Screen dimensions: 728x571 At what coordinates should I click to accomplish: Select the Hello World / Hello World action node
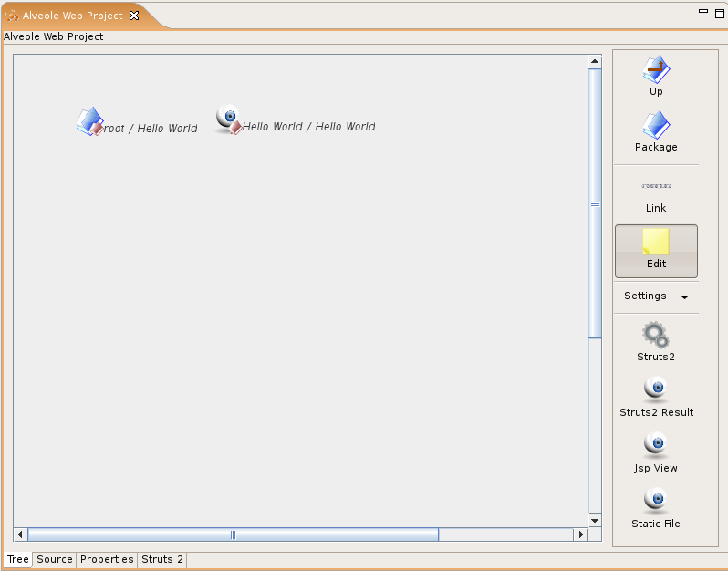click(x=229, y=119)
